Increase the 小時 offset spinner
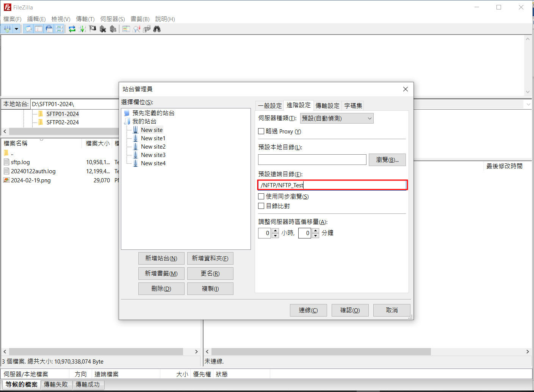This screenshot has height=392, width=534. [276, 230]
